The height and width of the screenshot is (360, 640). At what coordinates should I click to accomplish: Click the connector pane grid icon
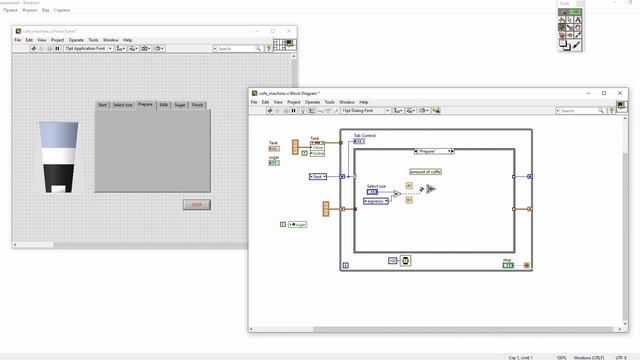click(279, 44)
